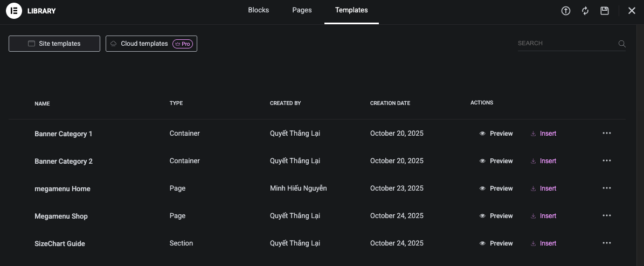Viewport: 644px width, 266px height.
Task: Click the save template icon
Action: (605, 11)
